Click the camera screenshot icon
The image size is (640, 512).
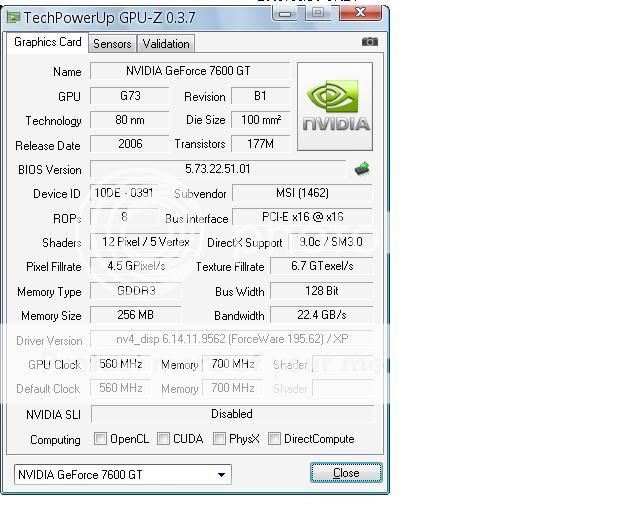[370, 42]
